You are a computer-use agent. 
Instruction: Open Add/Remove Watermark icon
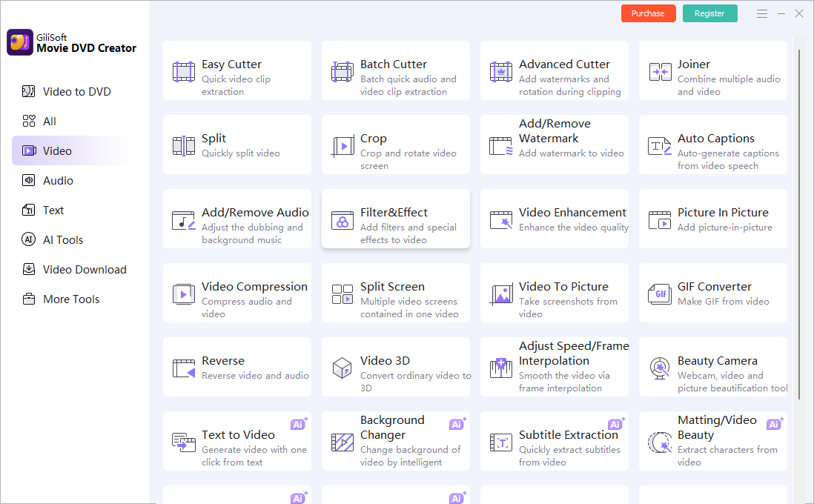point(501,146)
